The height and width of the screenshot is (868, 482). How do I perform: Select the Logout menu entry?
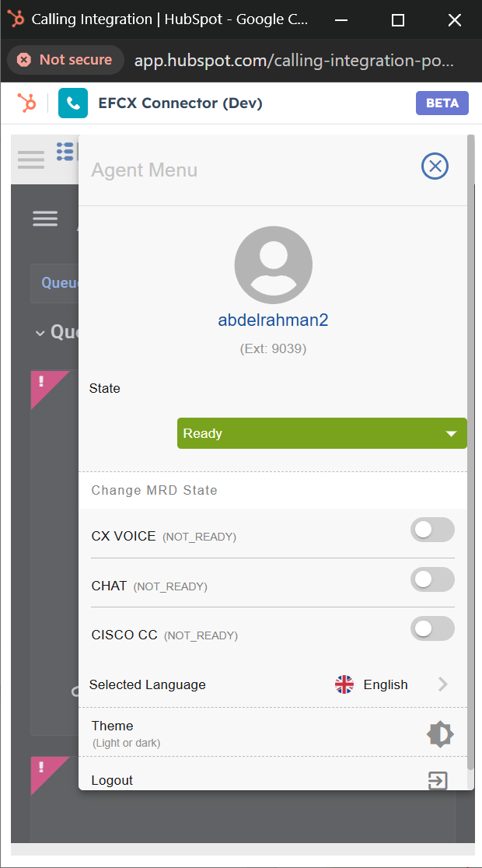(x=113, y=780)
